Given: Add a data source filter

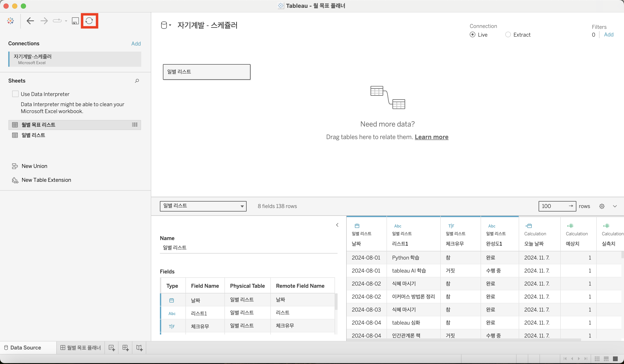Looking at the screenshot, I should point(609,35).
